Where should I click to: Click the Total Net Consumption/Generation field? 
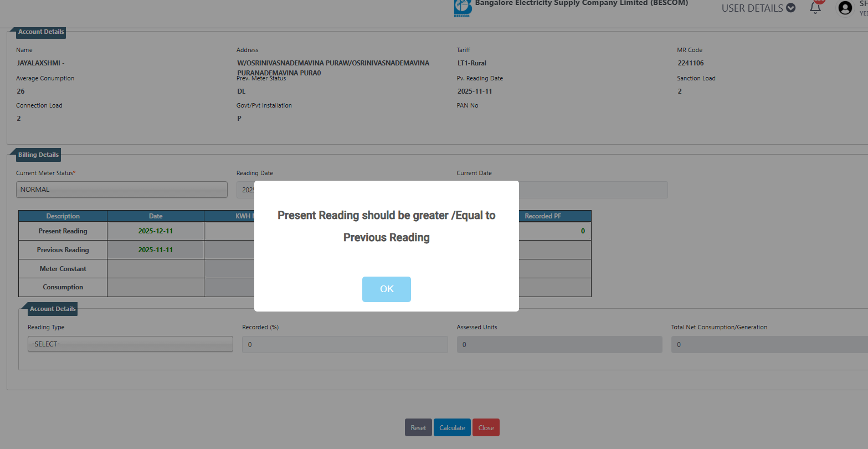[769, 344]
